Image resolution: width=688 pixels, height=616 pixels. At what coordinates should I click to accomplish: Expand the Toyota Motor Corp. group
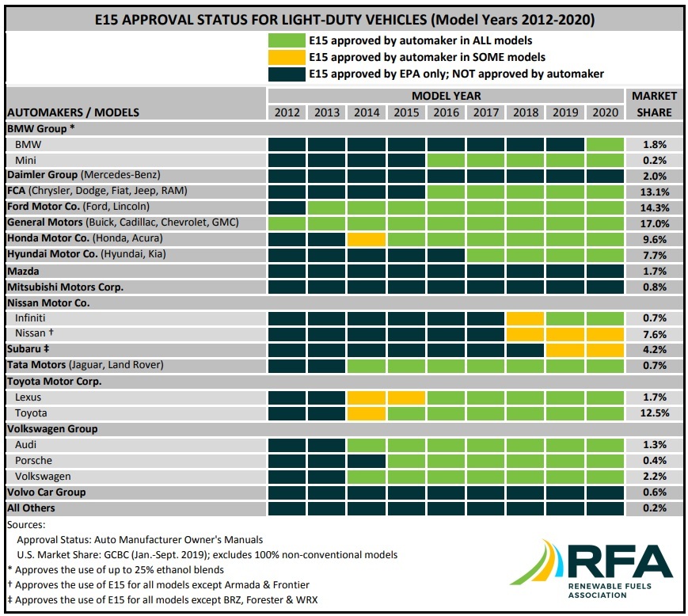coord(51,381)
